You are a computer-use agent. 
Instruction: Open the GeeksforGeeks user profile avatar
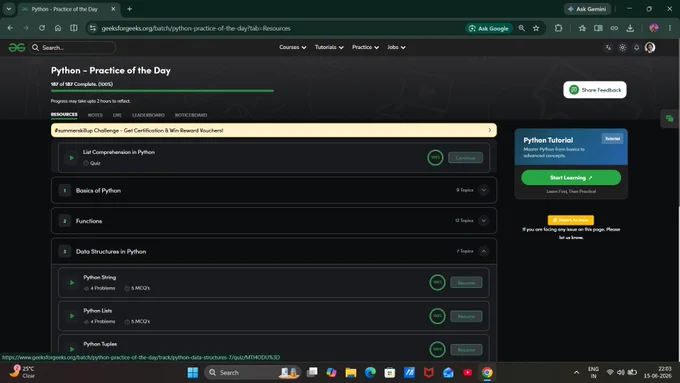pos(650,47)
